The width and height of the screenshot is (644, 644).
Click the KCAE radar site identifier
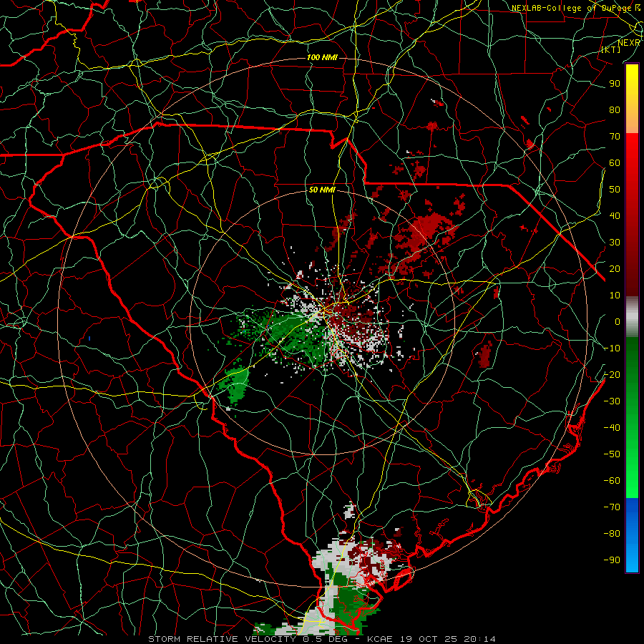379,639
